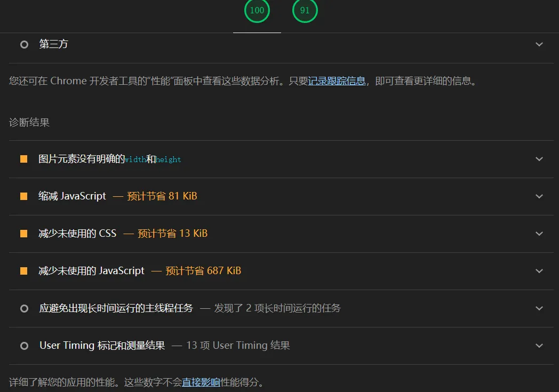This screenshot has height=392, width=559.
Task: Expand the 图片元素没有明确的 width 和 height chevron
Action: [x=539, y=159]
